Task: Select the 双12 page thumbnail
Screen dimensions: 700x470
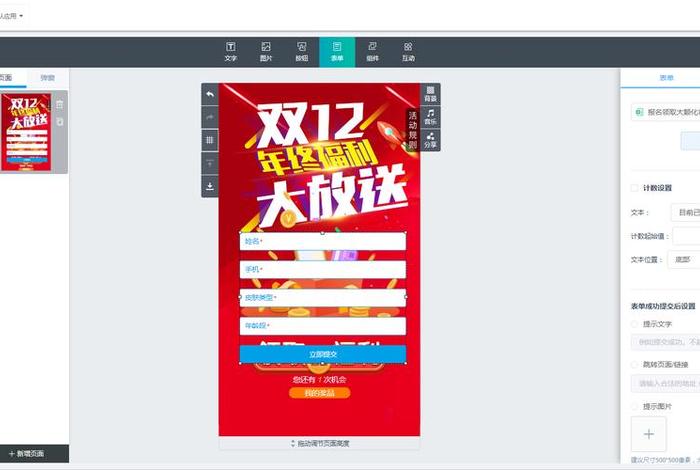Action: [26, 132]
